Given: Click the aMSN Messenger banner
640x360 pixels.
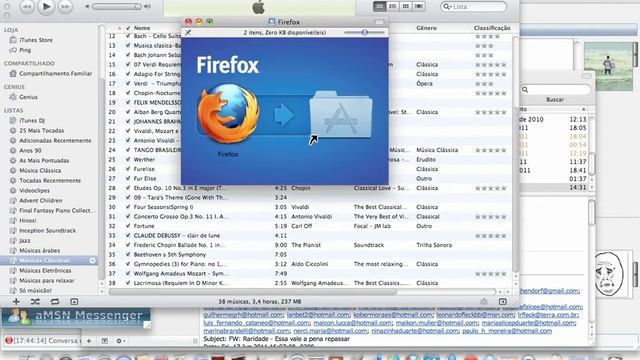Looking at the screenshot, I should coord(76,318).
